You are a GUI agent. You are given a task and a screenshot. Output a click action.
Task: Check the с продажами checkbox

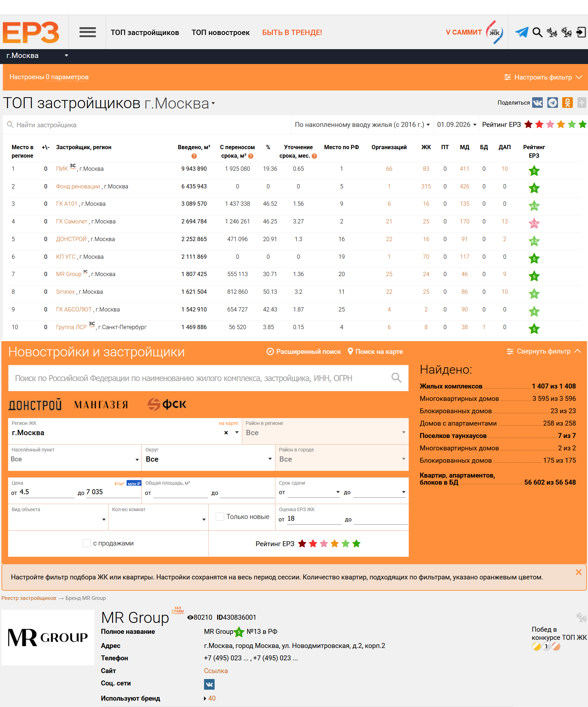coord(87,543)
